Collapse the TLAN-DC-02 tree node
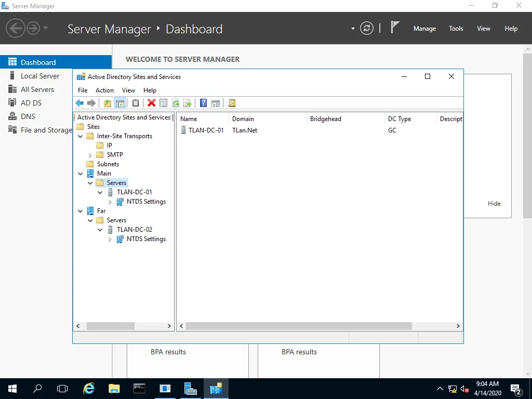The image size is (532, 399). (x=100, y=230)
